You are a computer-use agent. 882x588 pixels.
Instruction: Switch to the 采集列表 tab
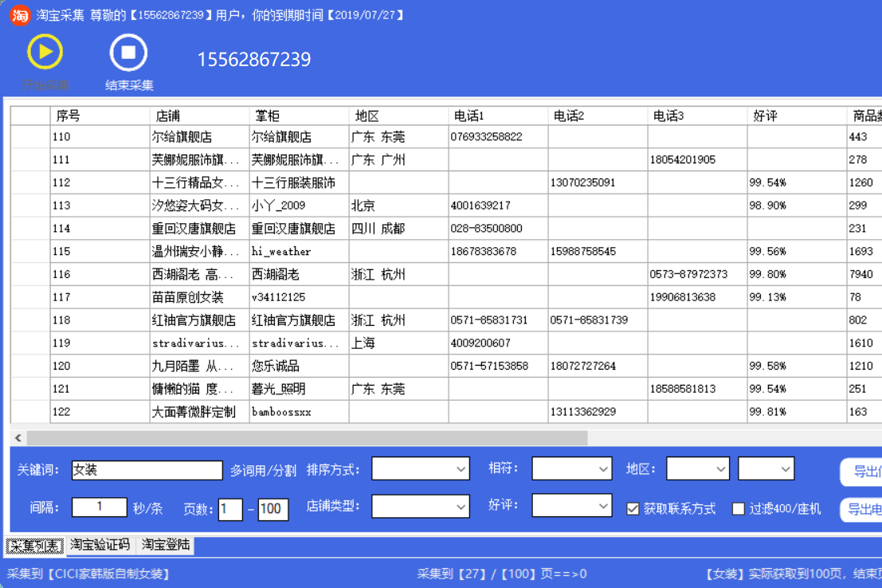(x=35, y=546)
